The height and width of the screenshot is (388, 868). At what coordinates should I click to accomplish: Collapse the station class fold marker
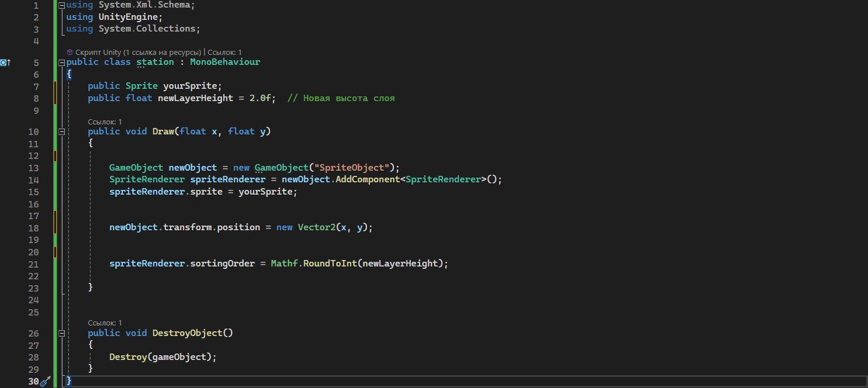point(61,62)
